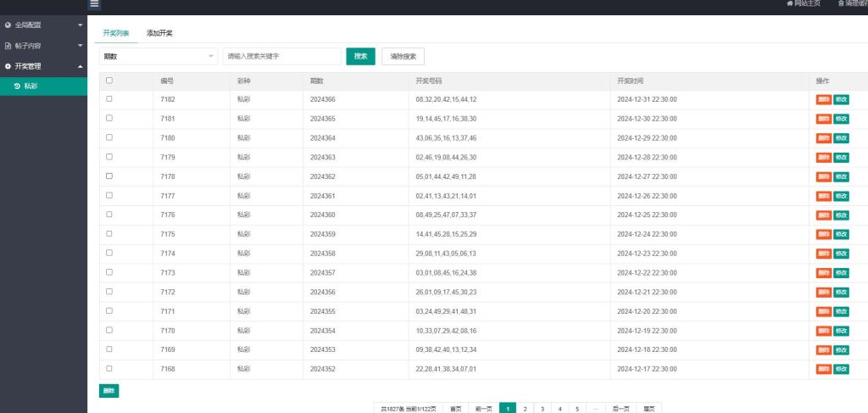This screenshot has width=868, height=413.
Task: Click the gear icon beside 开奖管理
Action: click(8, 66)
